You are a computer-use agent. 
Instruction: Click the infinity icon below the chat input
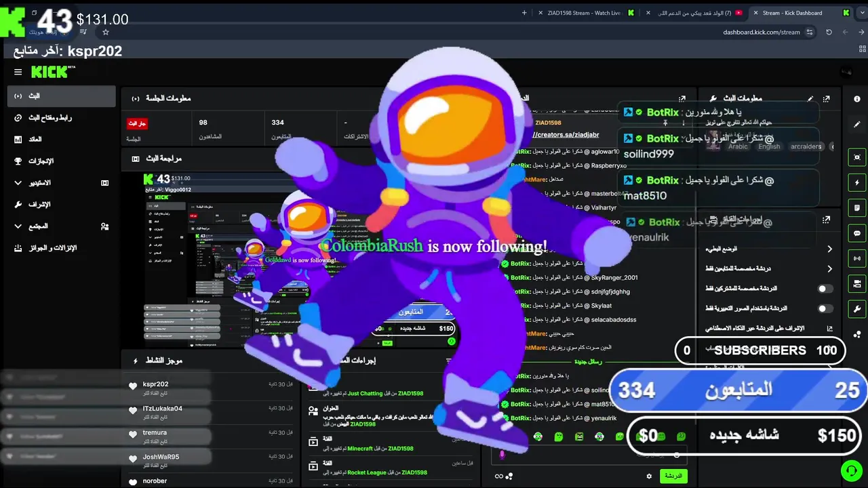pyautogui.click(x=499, y=476)
